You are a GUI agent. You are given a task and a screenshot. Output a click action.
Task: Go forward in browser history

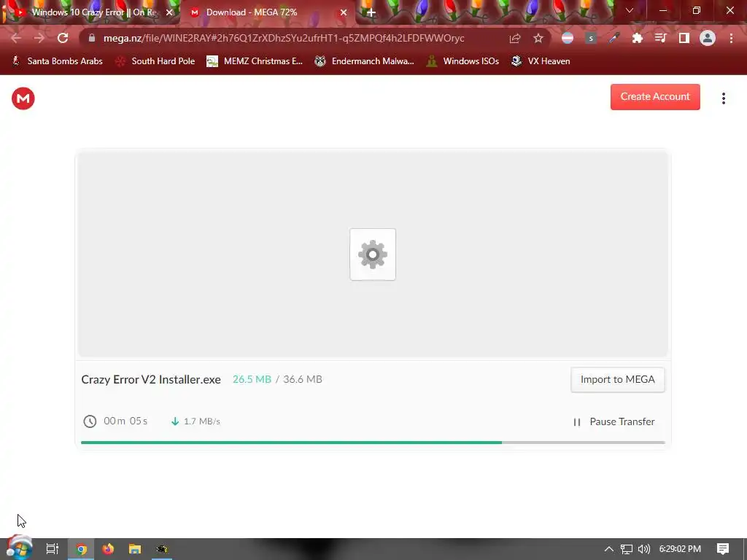(x=39, y=38)
